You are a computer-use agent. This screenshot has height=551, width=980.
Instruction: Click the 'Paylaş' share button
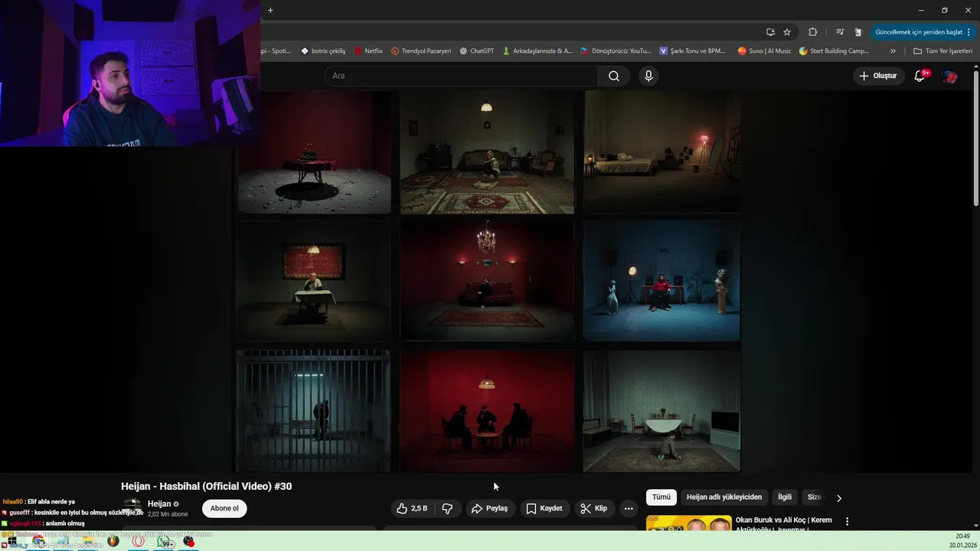(x=490, y=508)
